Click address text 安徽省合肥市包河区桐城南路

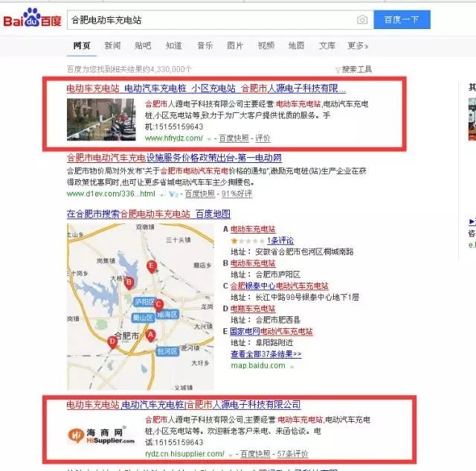(304, 252)
